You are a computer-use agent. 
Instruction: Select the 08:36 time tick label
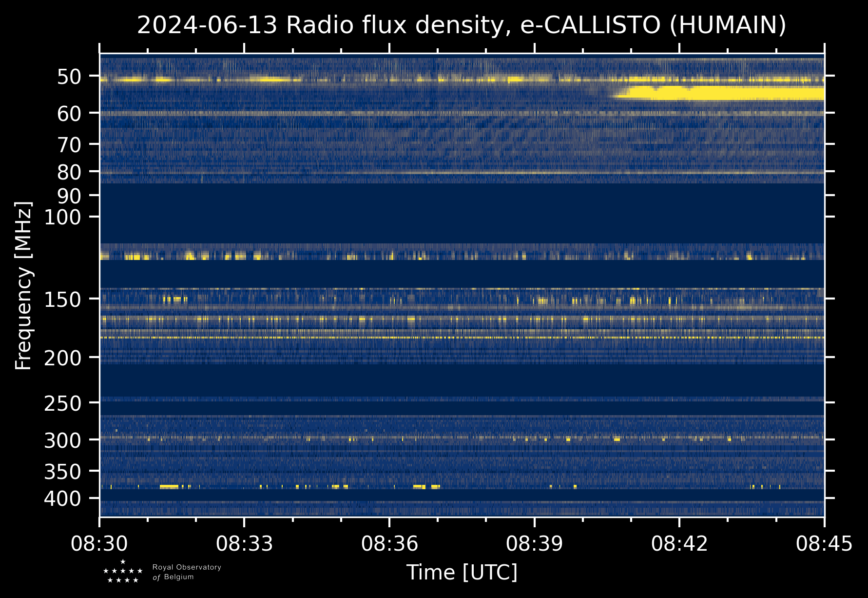click(389, 543)
